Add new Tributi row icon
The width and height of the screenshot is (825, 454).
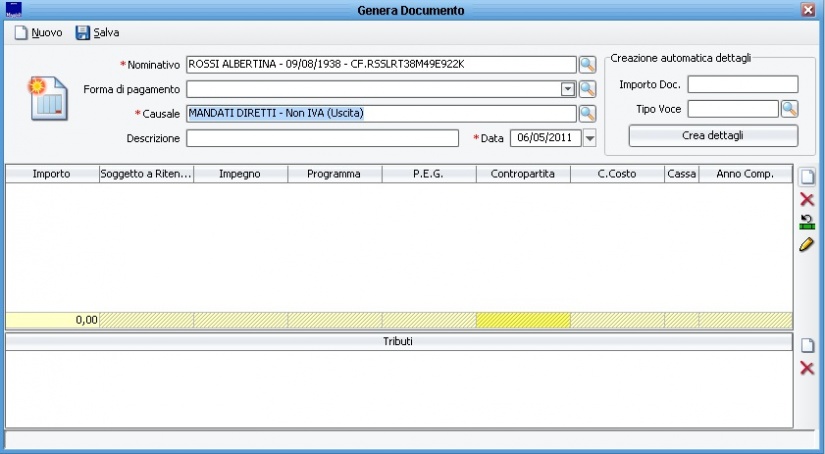(807, 346)
